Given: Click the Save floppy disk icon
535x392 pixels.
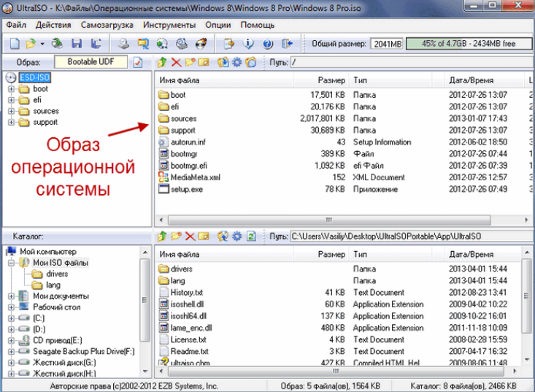Looking at the screenshot, I should click(x=77, y=44).
